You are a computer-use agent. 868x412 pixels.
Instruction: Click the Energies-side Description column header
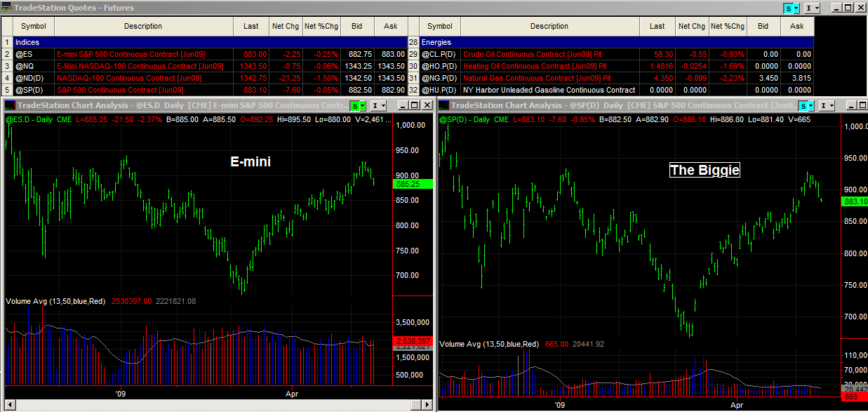click(x=550, y=27)
